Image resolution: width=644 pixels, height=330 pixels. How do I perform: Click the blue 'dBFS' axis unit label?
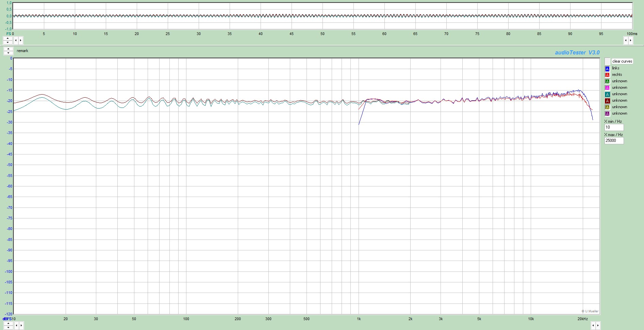click(7, 319)
